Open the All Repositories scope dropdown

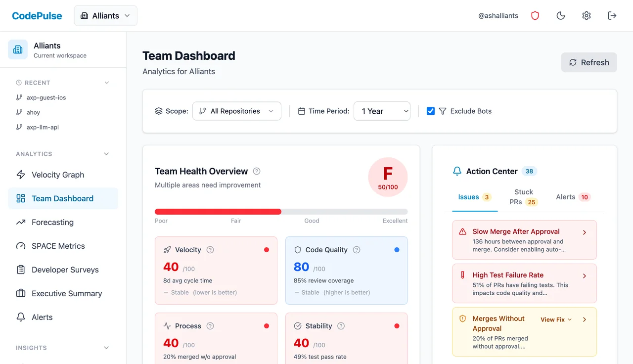(237, 111)
